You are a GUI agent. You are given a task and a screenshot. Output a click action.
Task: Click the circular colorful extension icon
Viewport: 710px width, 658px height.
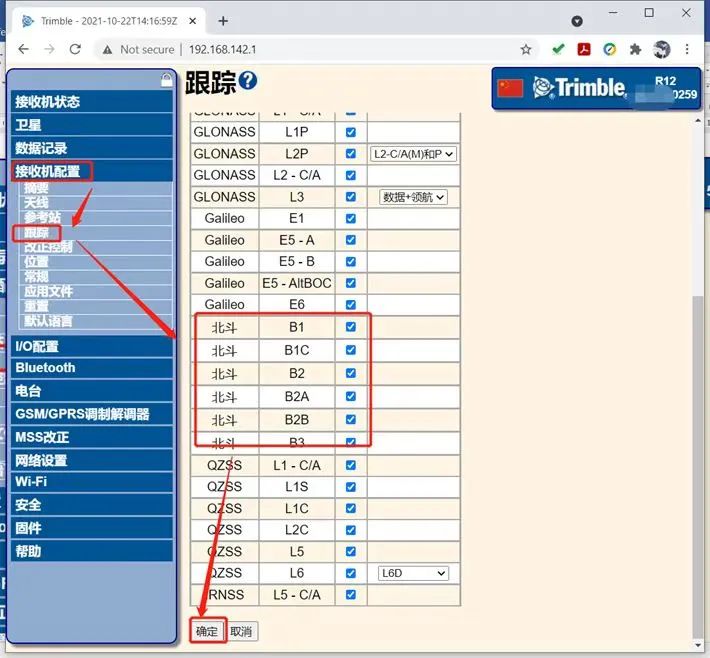point(609,49)
